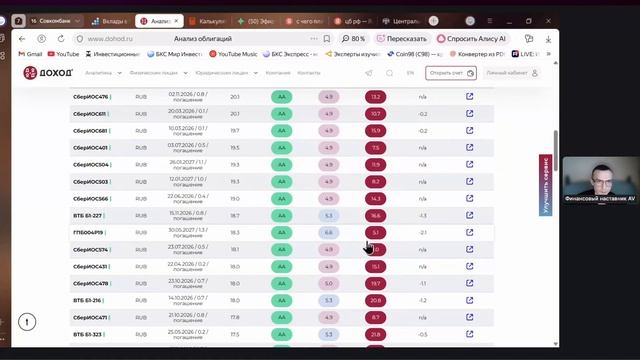Open browser downloads arrow icon
Screen dimensions: 640x360
pyautogui.click(x=548, y=39)
